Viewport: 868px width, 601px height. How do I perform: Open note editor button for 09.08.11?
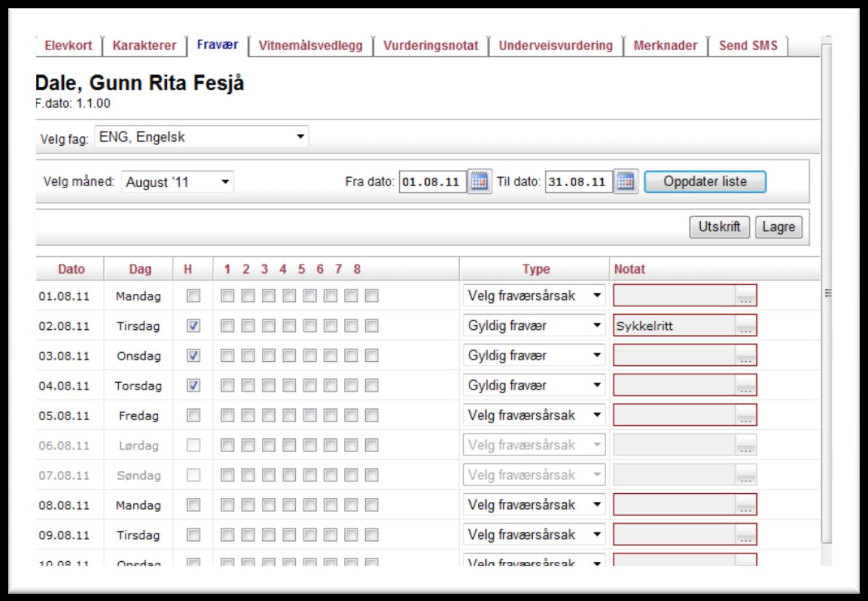coord(746,535)
